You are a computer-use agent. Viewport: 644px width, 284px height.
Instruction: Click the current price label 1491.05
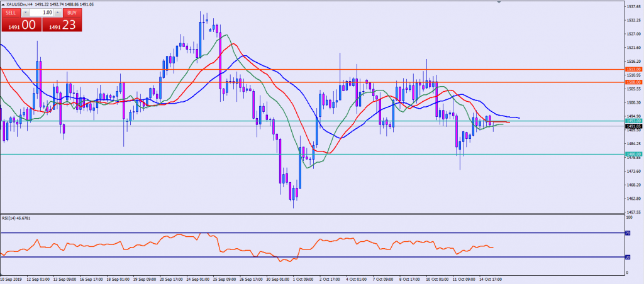click(633, 126)
